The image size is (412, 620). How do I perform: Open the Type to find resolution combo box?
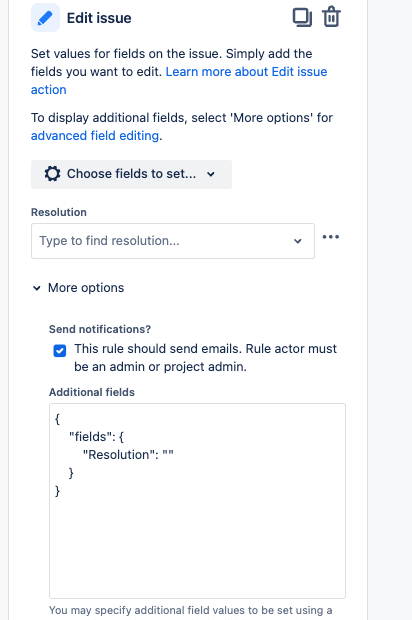coord(173,241)
